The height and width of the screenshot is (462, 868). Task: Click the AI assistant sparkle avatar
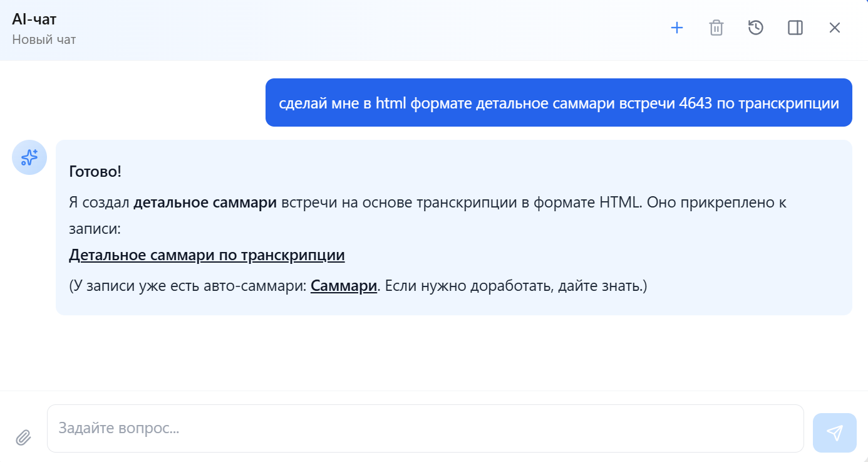[29, 158]
